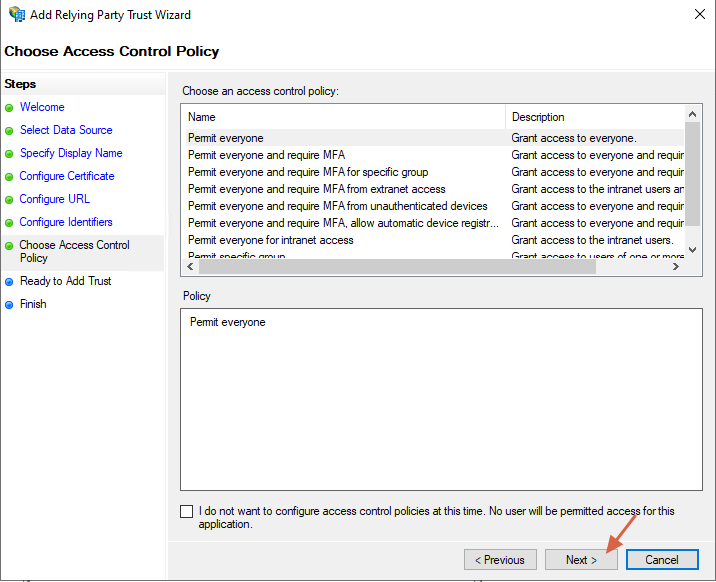
Task: Choose the MFA from extranet access policy
Action: (x=433, y=189)
